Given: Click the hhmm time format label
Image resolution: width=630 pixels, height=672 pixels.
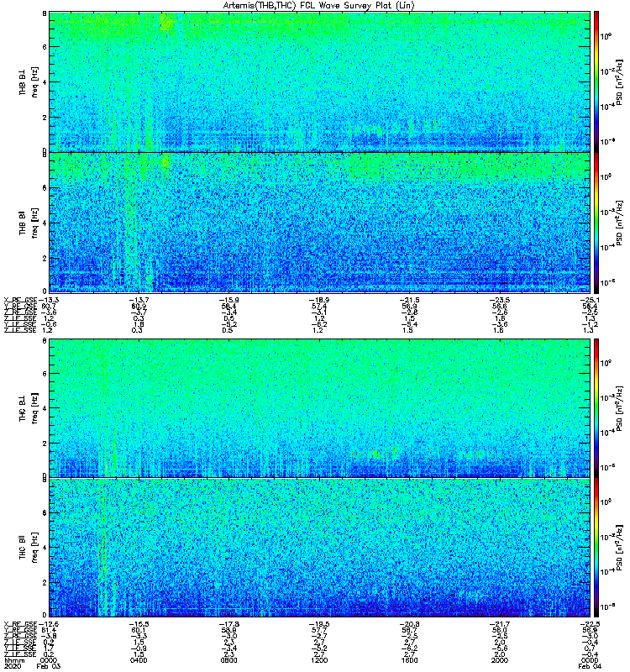Looking at the screenshot, I should pos(14,660).
